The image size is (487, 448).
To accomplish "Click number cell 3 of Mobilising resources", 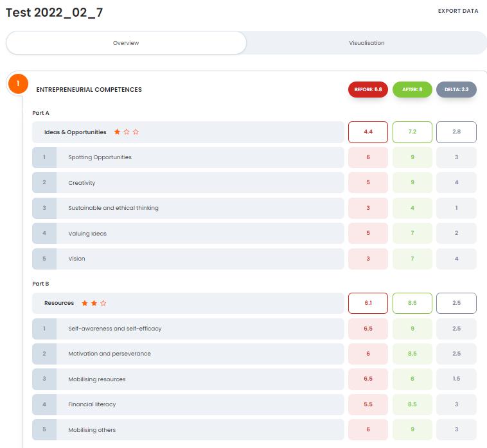I will (44, 379).
